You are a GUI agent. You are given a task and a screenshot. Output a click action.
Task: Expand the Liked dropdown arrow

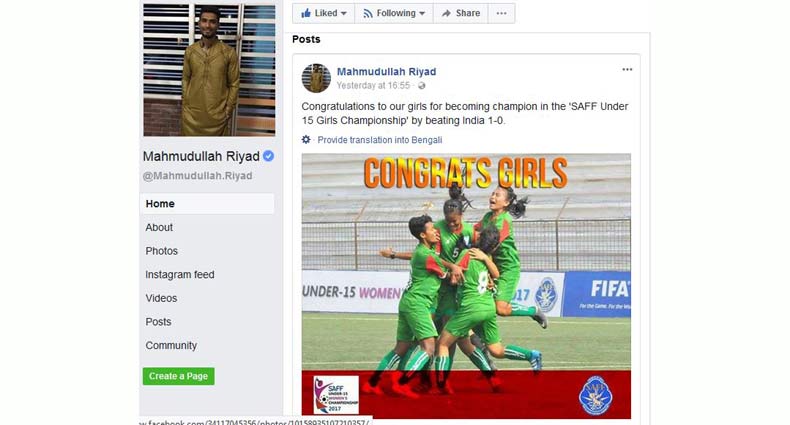pyautogui.click(x=344, y=14)
